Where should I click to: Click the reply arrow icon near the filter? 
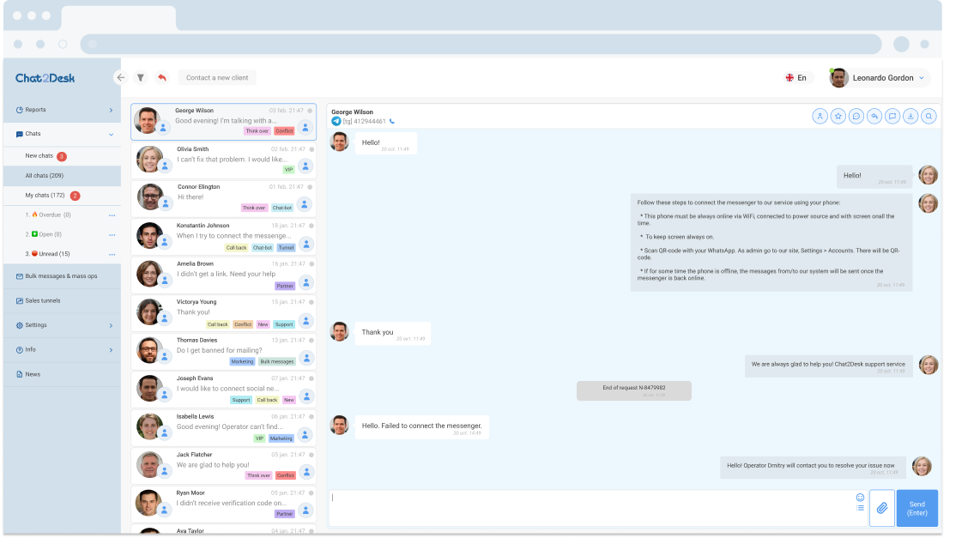(x=161, y=77)
